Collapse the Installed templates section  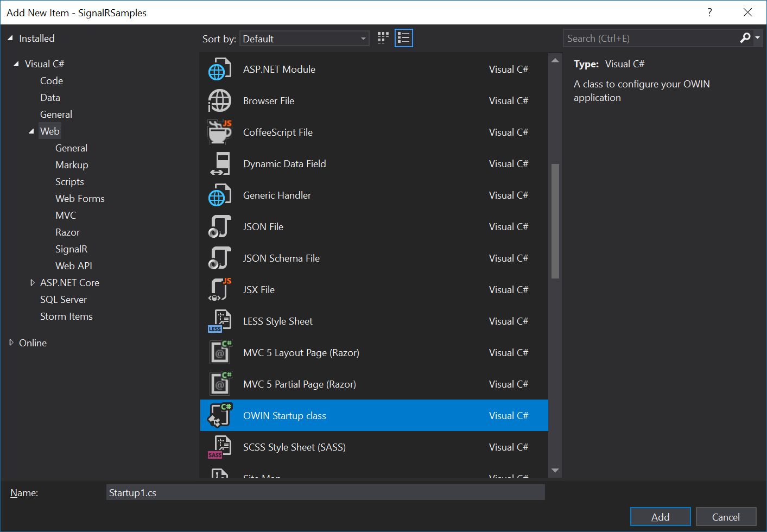point(11,38)
